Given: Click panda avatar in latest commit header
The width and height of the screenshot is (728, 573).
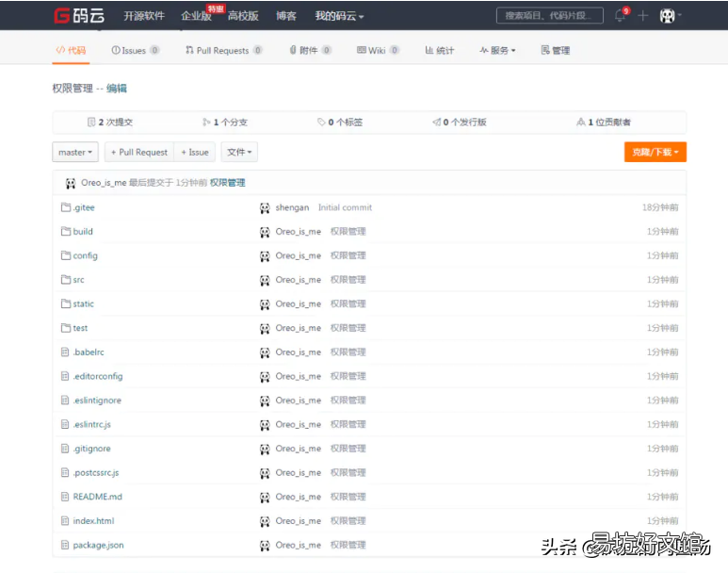Looking at the screenshot, I should tap(71, 183).
